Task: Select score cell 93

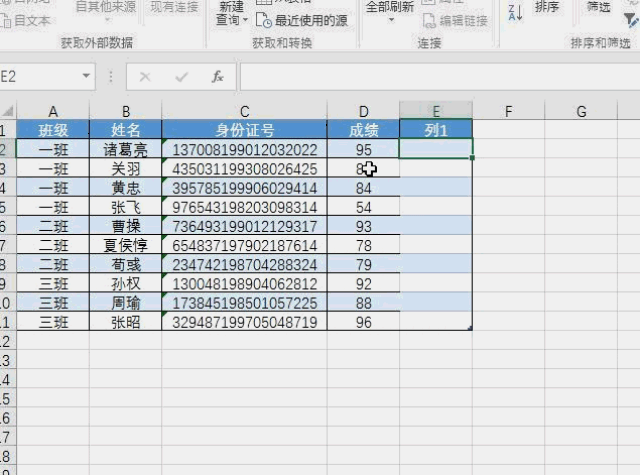Action: click(x=363, y=226)
